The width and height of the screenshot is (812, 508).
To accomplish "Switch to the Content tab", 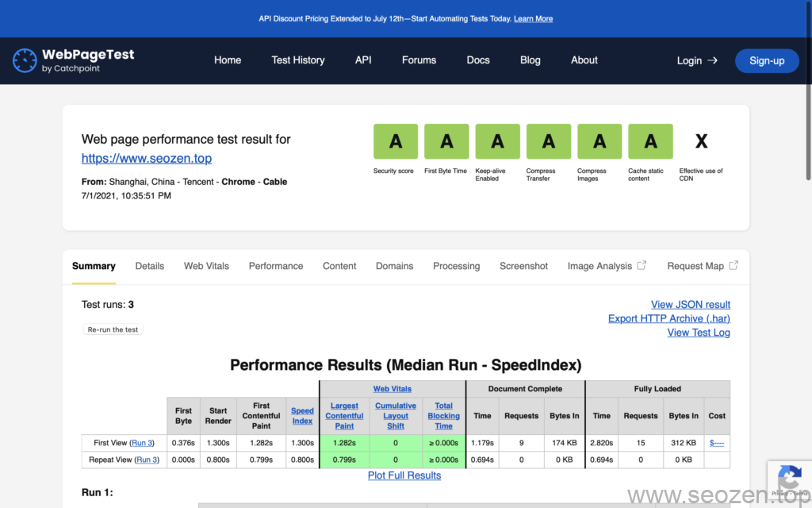I will coord(339,266).
